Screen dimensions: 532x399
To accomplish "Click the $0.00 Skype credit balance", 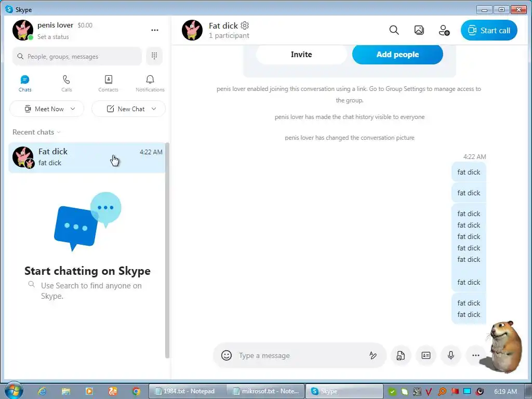I will 85,25.
